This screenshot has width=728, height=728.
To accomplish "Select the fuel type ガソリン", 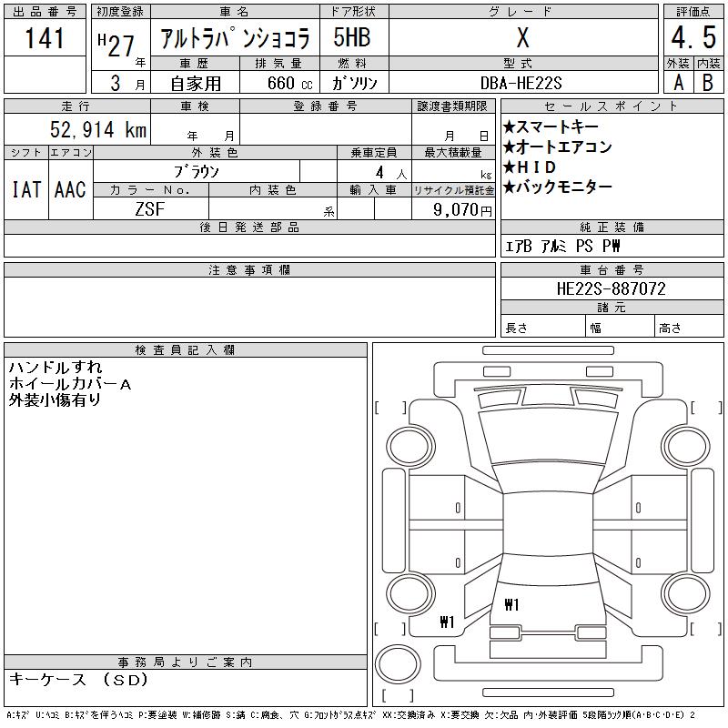I will pos(354,83).
